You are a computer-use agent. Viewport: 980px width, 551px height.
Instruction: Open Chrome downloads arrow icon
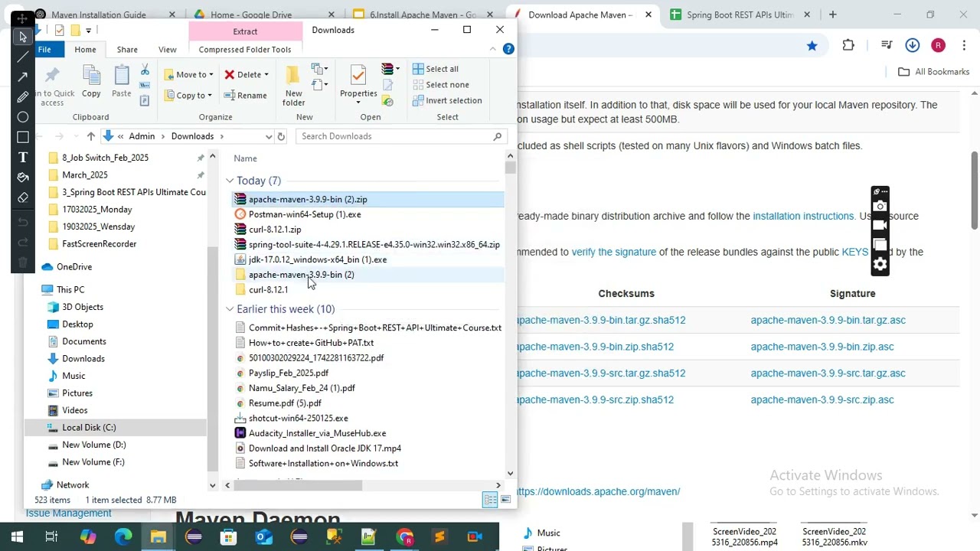tap(912, 46)
